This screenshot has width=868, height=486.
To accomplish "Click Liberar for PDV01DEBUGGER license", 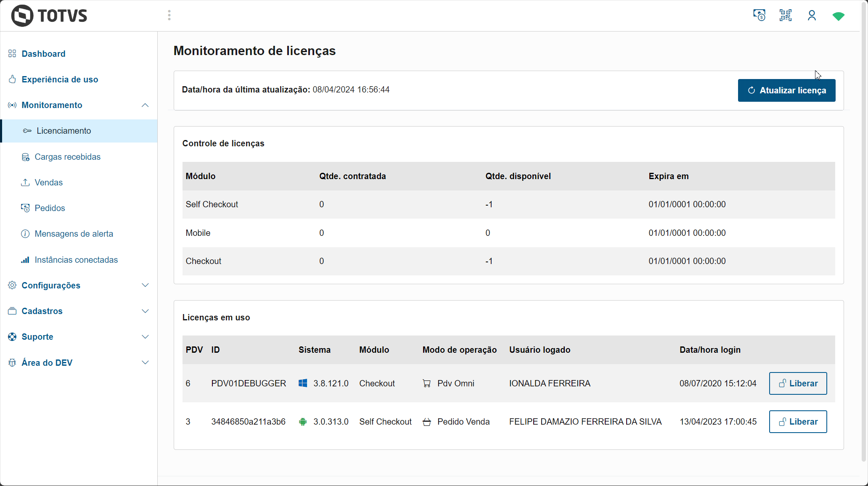I will 798,383.
